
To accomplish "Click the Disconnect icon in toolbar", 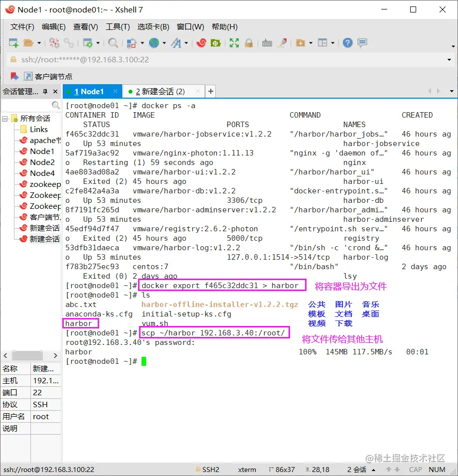I will coord(54,43).
